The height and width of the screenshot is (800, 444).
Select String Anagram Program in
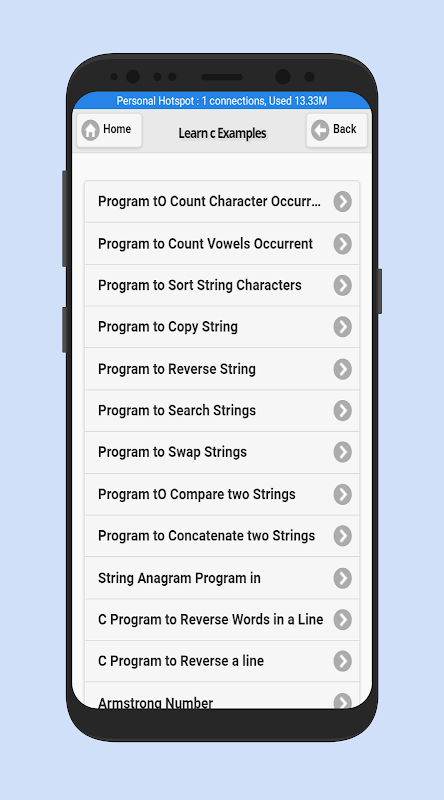(222, 578)
